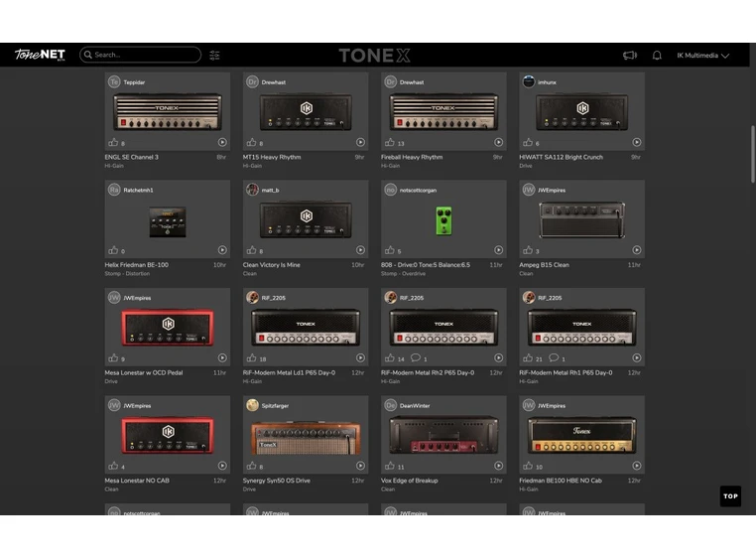Viewport: 756px width, 558px height.
Task: Like the Vox Edge of Breakup tone
Action: (x=390, y=466)
